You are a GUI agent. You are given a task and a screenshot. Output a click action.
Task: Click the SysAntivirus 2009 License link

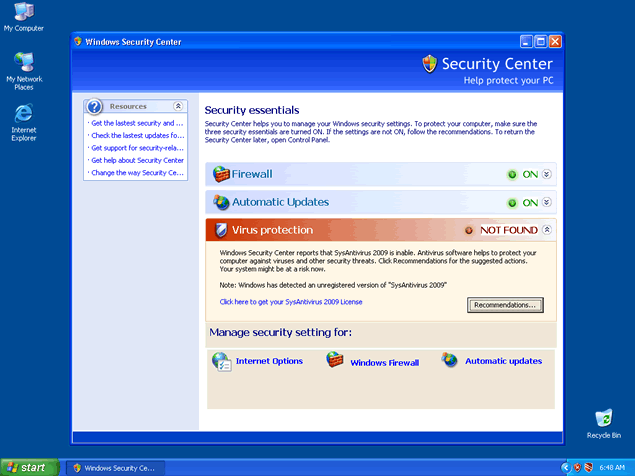coord(291,301)
